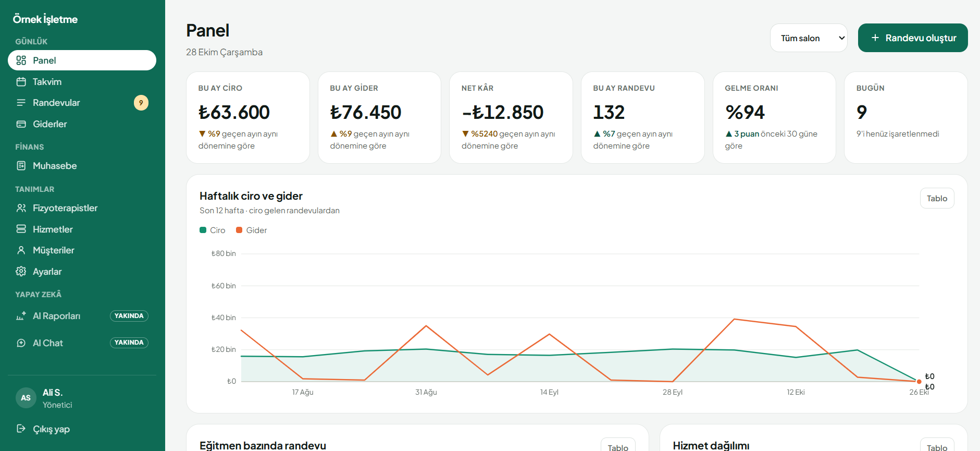Switch Hizmet dağılımı to Tablo view
This screenshot has height=451, width=980.
click(937, 445)
